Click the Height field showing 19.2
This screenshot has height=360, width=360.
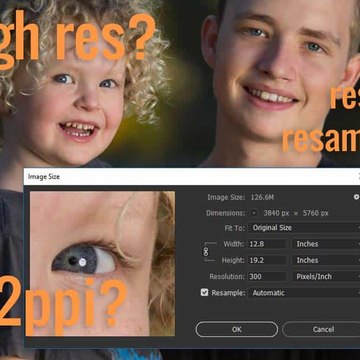pyautogui.click(x=267, y=260)
